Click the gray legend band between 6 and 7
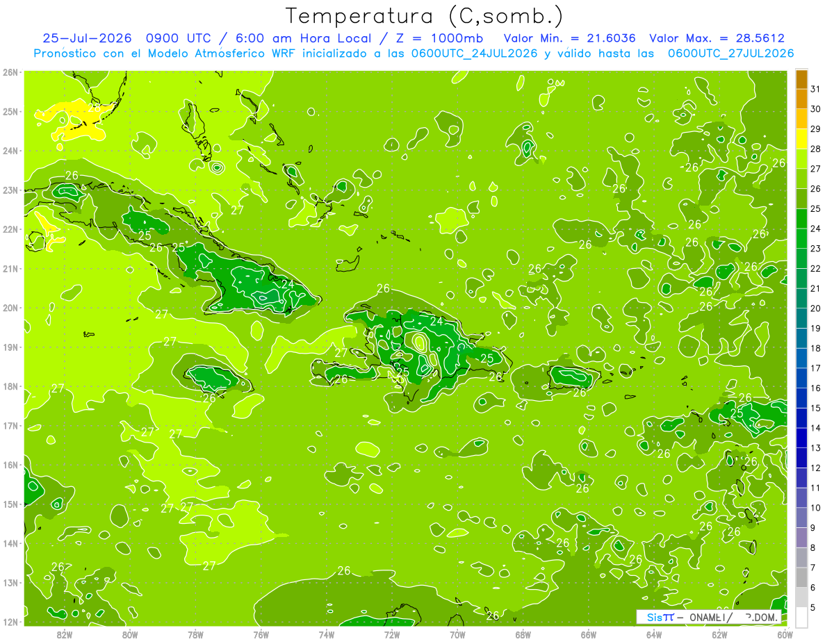834x644 pixels. click(801, 577)
